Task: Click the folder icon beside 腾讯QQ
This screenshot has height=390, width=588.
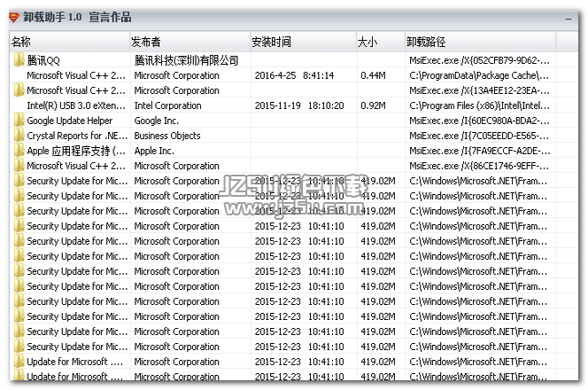Action: coord(19,60)
